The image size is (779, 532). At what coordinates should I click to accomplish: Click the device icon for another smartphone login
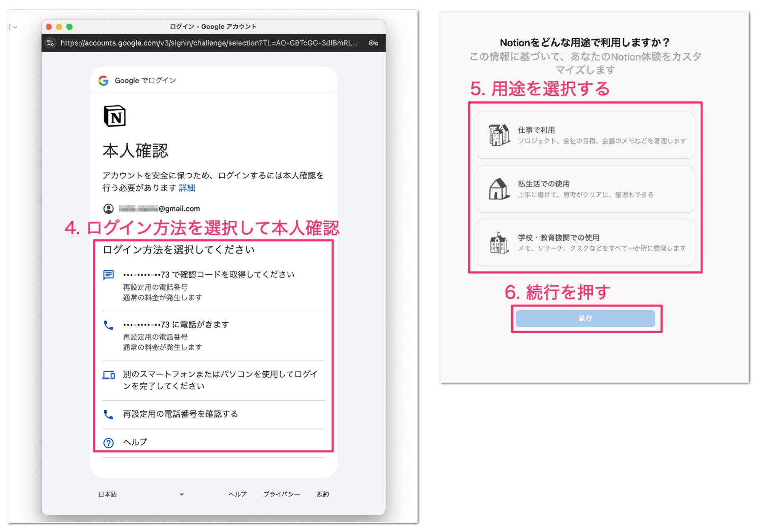pos(108,375)
